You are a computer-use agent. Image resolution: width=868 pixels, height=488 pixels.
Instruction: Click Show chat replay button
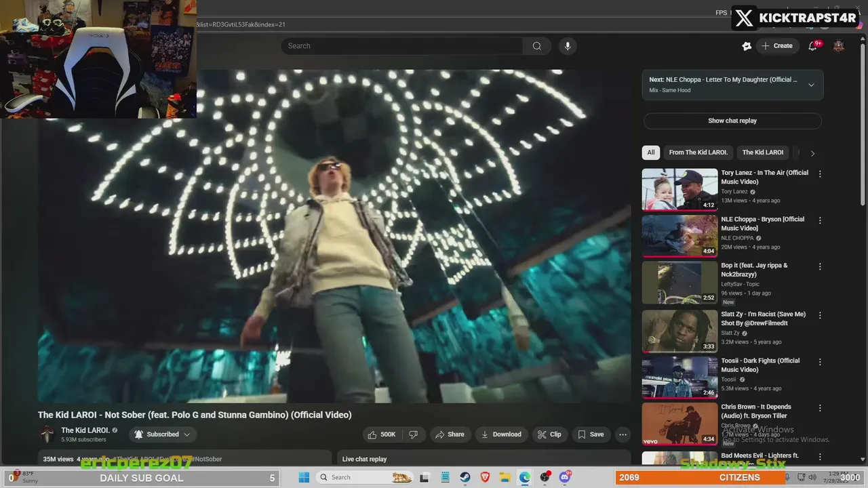732,121
